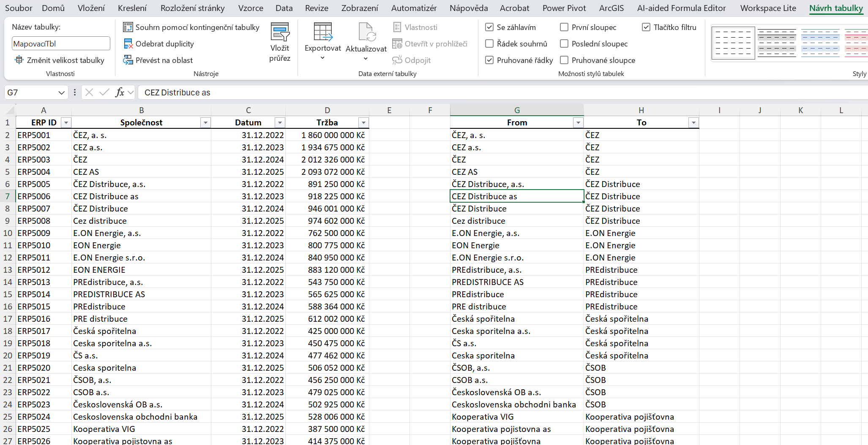The image size is (868, 445).
Task: Click the insert function fx icon
Action: pos(120,92)
